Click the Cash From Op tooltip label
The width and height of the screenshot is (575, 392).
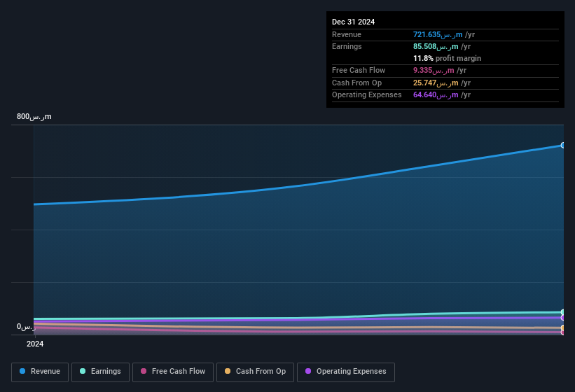click(356, 83)
